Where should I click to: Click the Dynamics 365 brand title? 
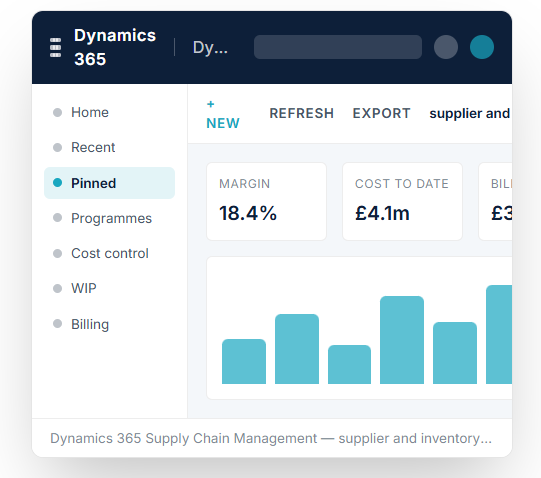pos(115,47)
